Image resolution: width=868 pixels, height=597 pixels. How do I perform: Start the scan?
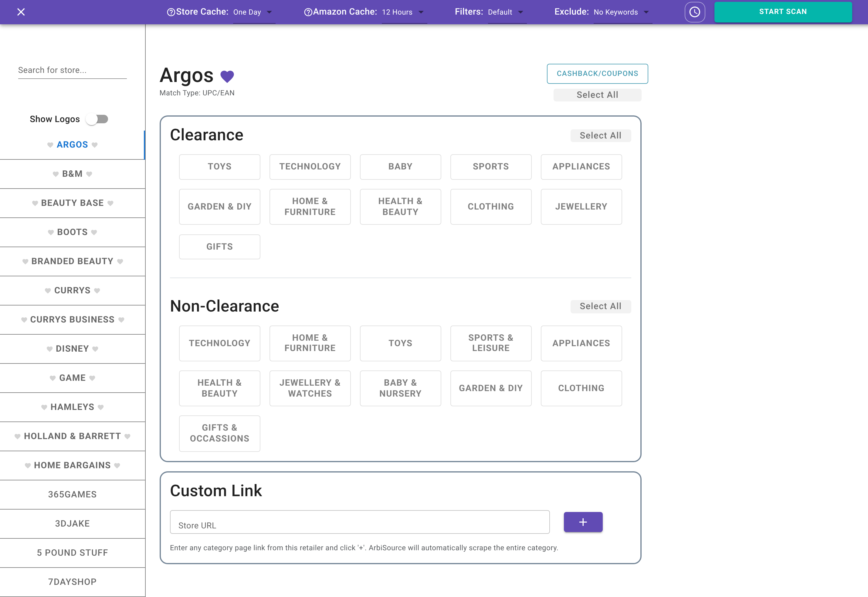pos(783,12)
